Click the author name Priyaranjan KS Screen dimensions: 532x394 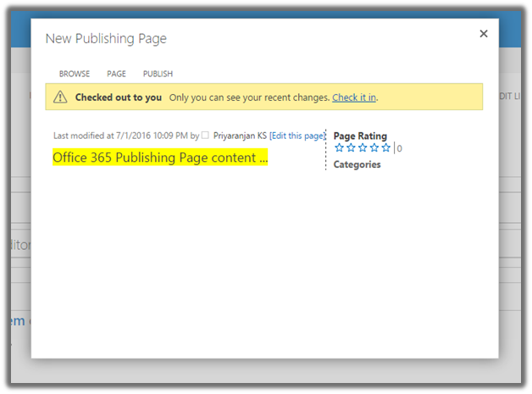click(x=240, y=136)
